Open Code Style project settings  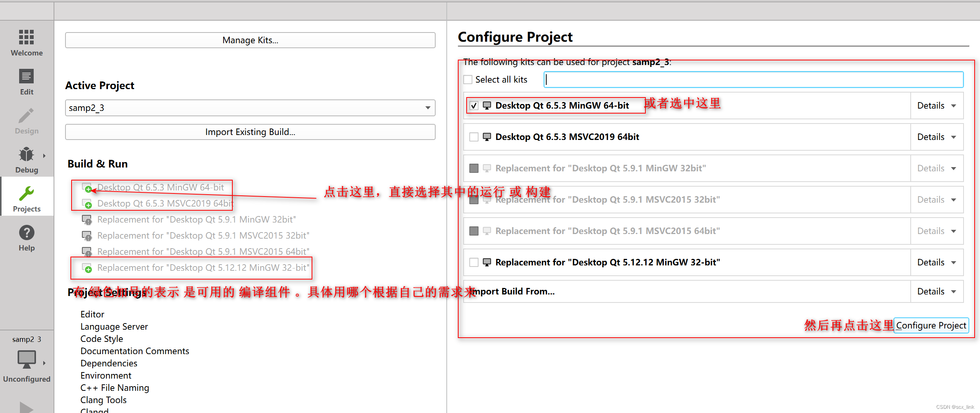tap(101, 339)
